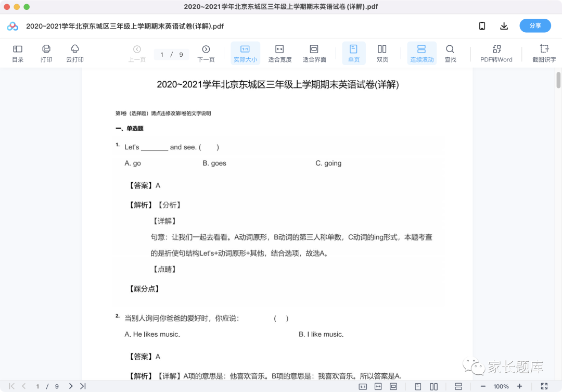Jump to last page in status bar
This screenshot has height=392, width=562.
83,386
